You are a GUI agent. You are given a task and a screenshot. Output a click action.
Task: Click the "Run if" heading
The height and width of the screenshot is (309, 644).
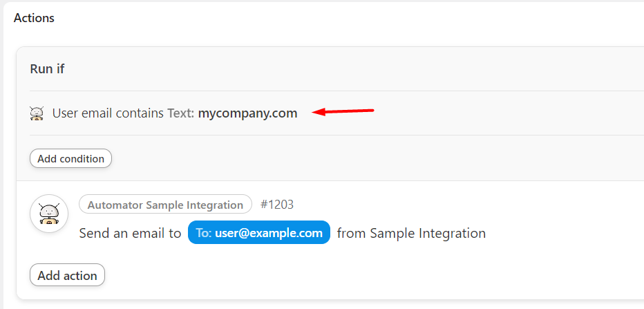[x=48, y=69]
